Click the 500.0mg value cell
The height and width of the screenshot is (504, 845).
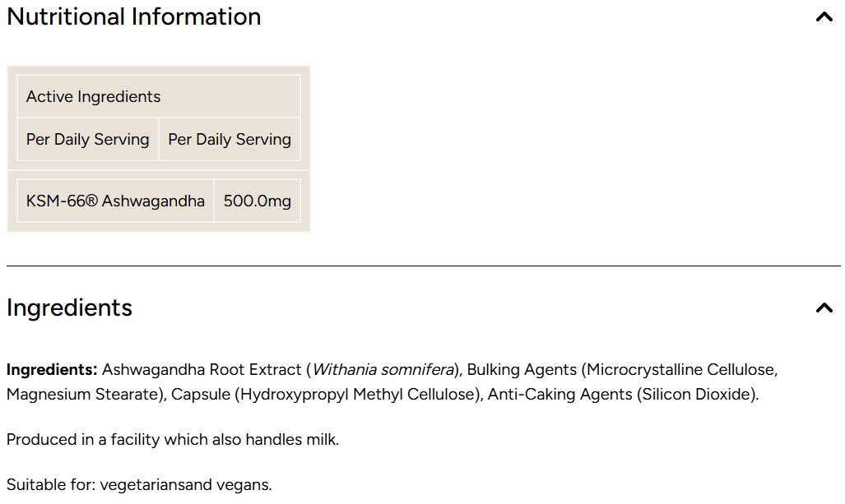click(x=257, y=201)
